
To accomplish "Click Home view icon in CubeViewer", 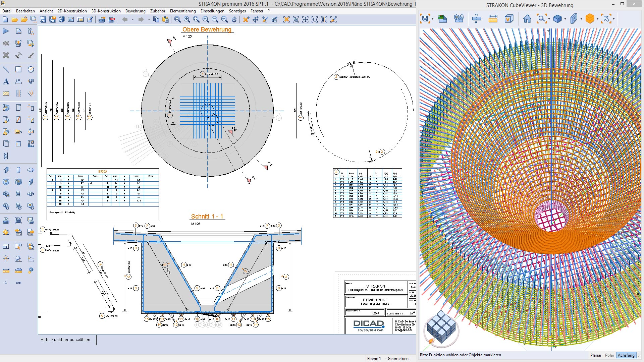I will tap(527, 19).
